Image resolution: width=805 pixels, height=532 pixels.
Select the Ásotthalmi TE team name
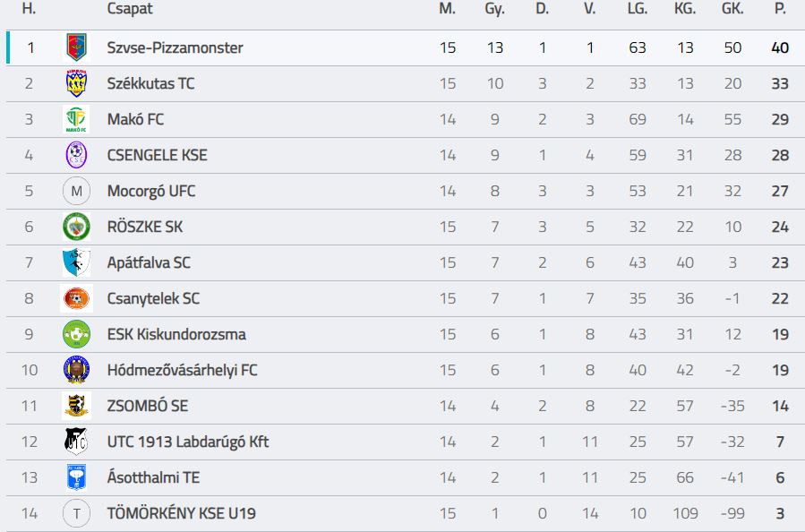(x=157, y=477)
